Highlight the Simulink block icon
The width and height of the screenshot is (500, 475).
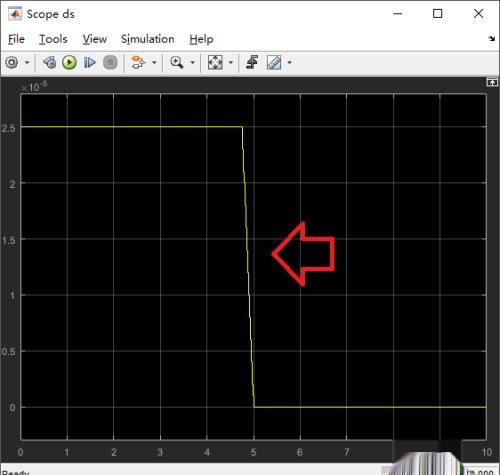[x=138, y=62]
